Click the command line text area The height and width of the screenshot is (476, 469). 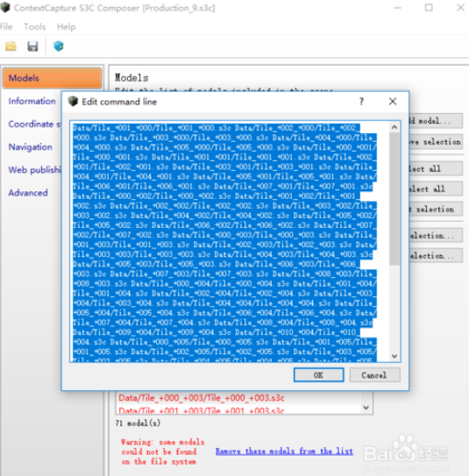point(230,241)
